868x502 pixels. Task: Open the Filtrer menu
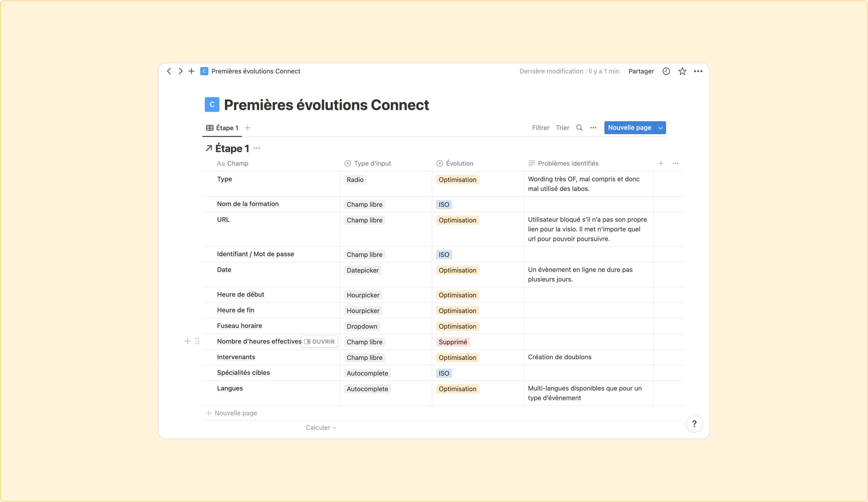pyautogui.click(x=541, y=128)
